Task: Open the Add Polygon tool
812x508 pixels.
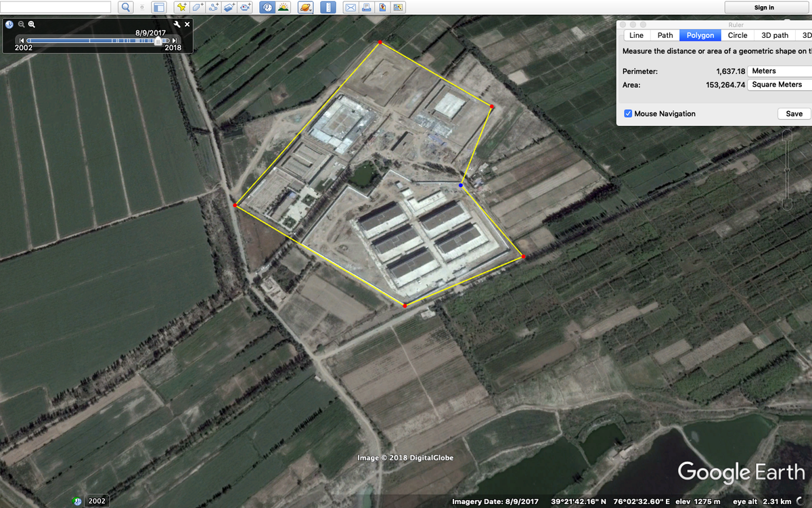Action: click(x=197, y=7)
